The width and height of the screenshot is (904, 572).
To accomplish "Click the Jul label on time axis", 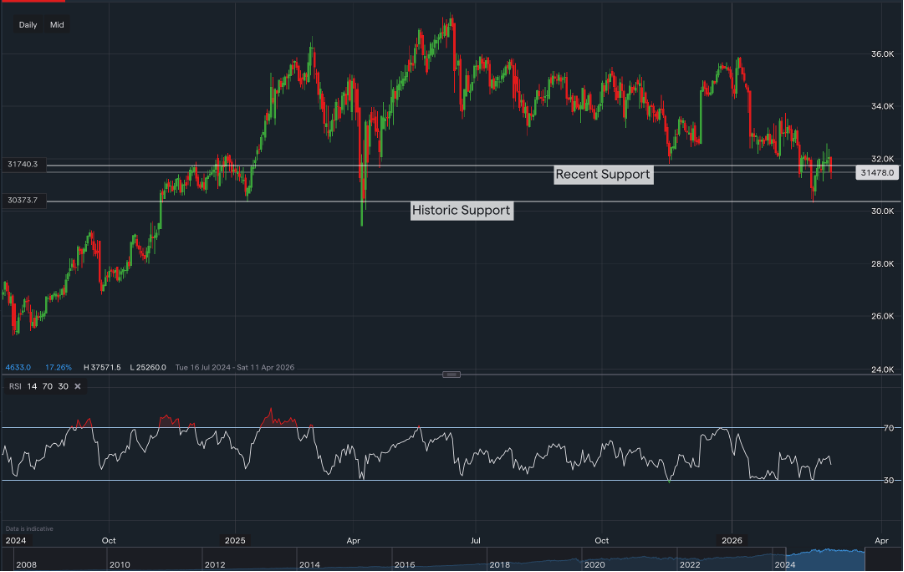I will [475, 540].
